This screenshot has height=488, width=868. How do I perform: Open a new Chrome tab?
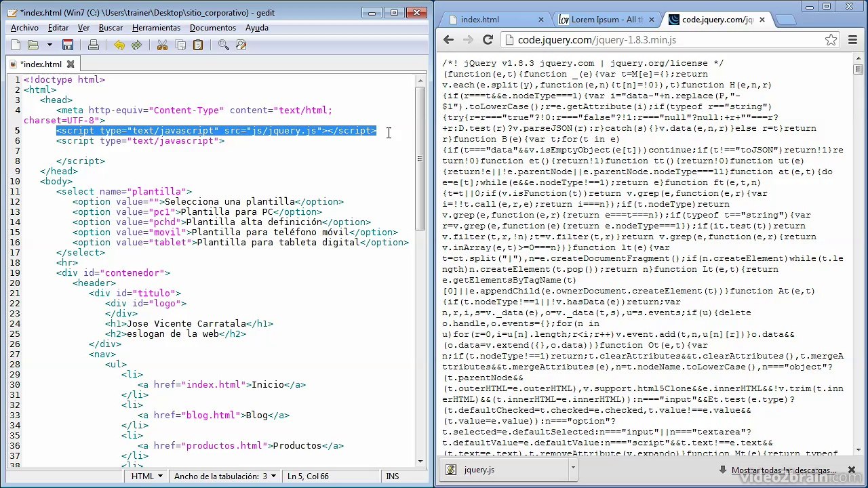click(785, 20)
